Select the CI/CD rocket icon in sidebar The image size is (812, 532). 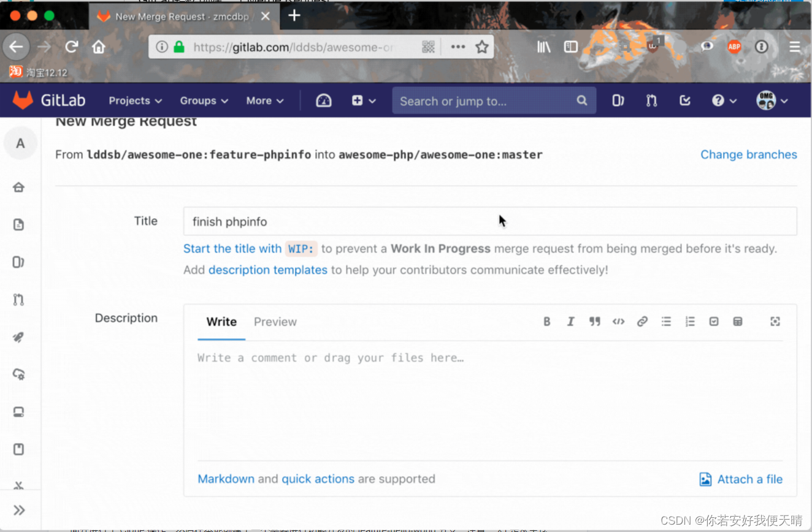tap(18, 337)
